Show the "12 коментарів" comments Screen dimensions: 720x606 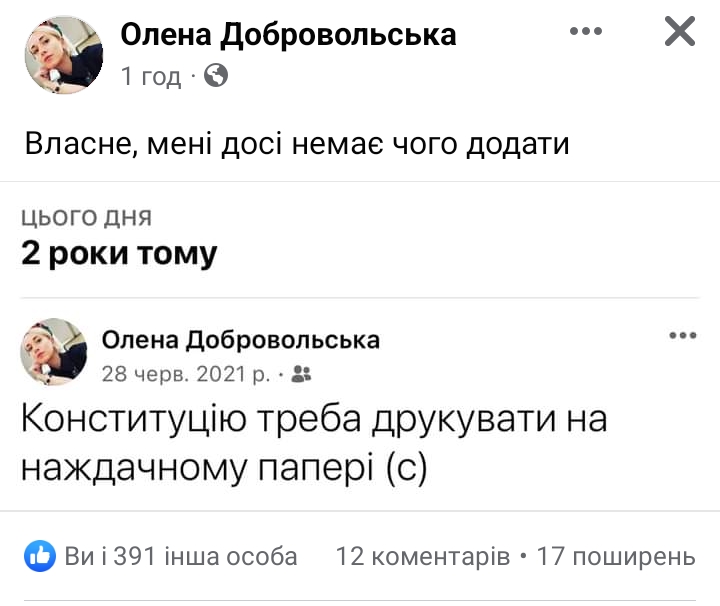click(x=423, y=556)
